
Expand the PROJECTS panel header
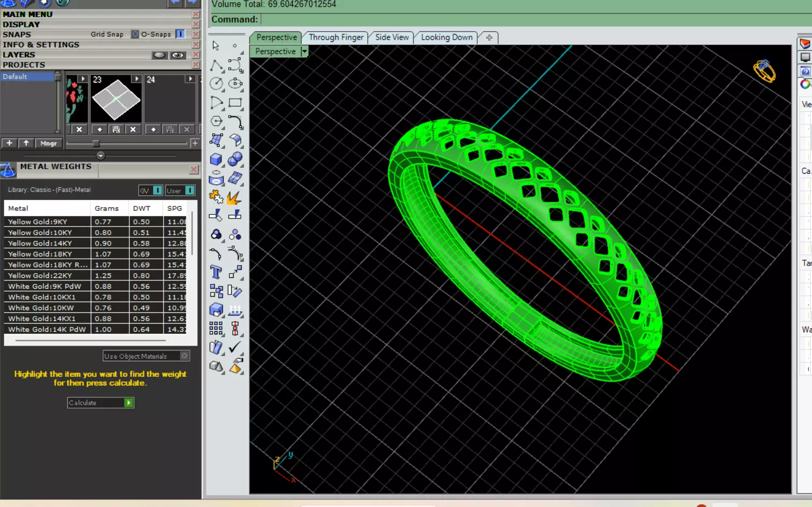coord(24,65)
